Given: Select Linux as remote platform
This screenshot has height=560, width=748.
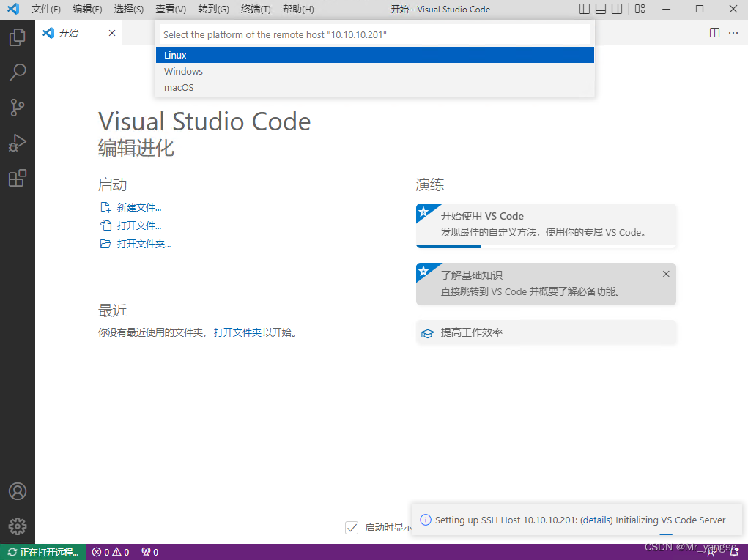Looking at the screenshot, I should [x=375, y=55].
